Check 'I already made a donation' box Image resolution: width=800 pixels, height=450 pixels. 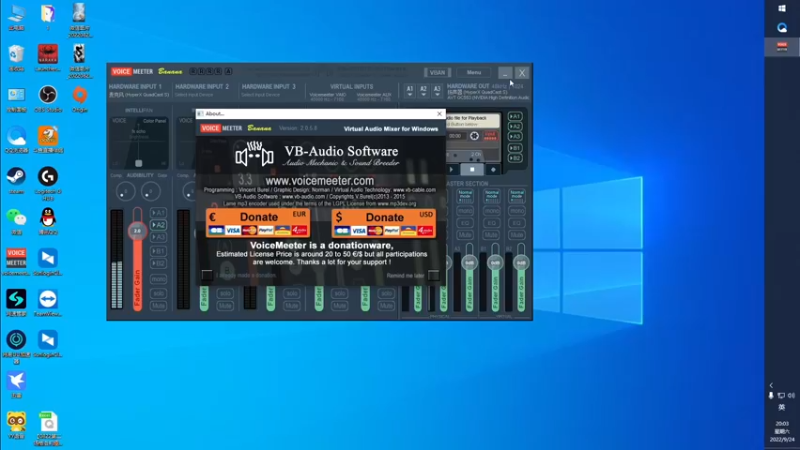[x=207, y=275]
